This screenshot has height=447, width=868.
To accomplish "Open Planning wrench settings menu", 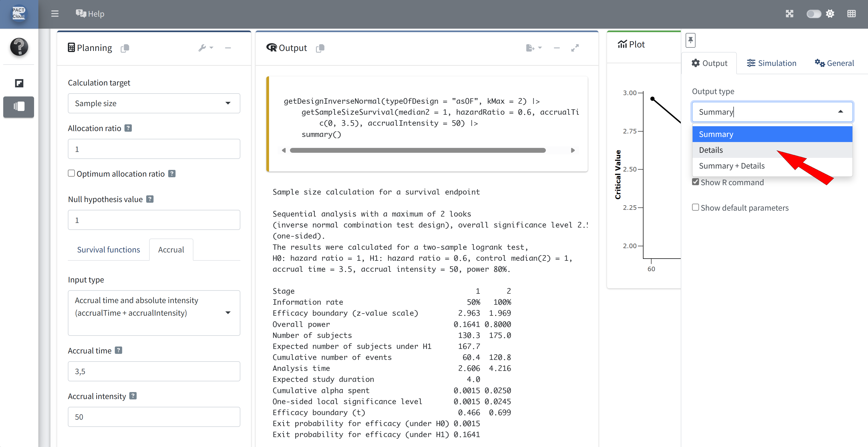I will 205,48.
